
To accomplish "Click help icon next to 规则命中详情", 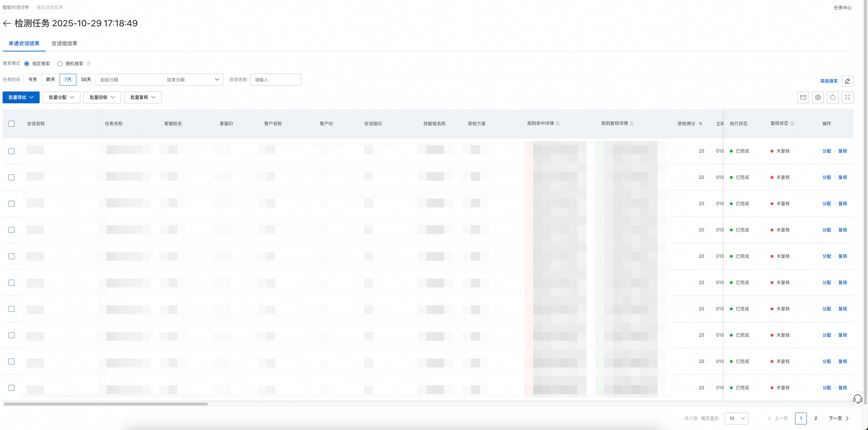I will pos(558,124).
